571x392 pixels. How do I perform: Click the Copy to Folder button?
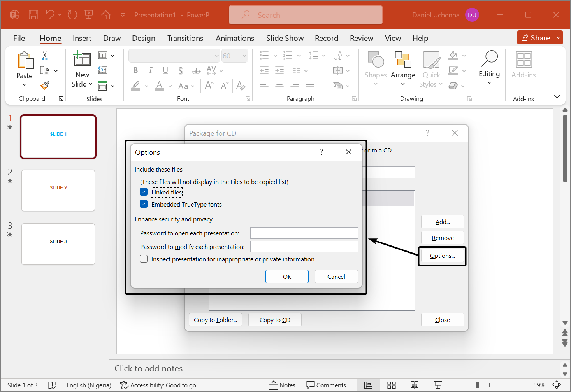pos(215,319)
